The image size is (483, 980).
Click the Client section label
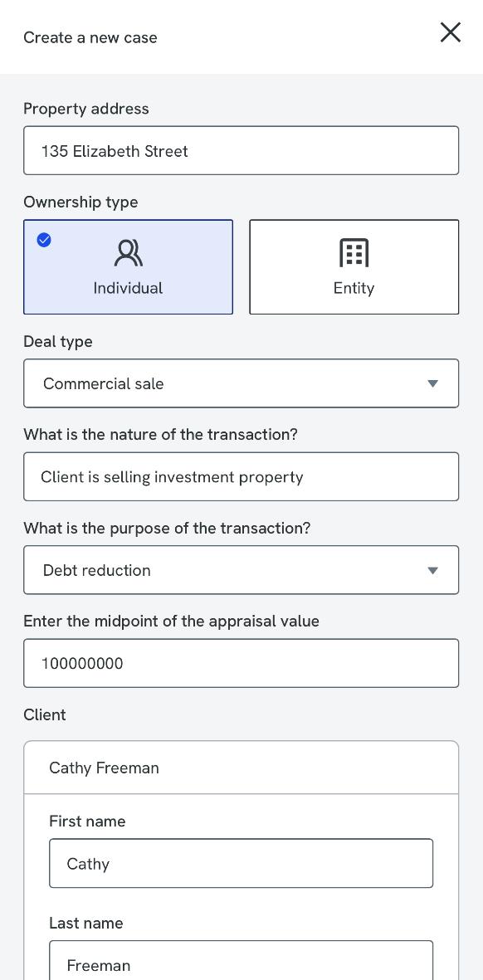click(x=44, y=714)
